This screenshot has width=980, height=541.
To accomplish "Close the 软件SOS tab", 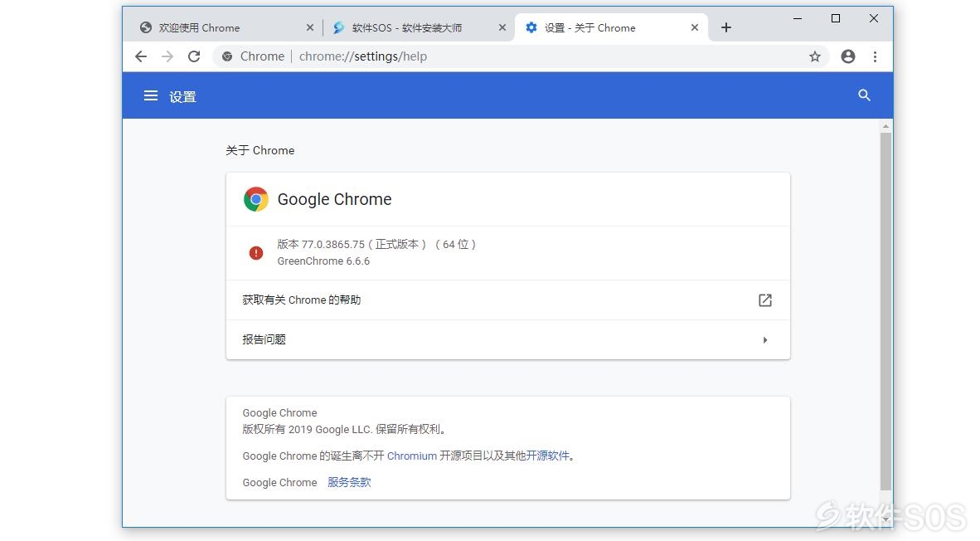I will (x=502, y=27).
